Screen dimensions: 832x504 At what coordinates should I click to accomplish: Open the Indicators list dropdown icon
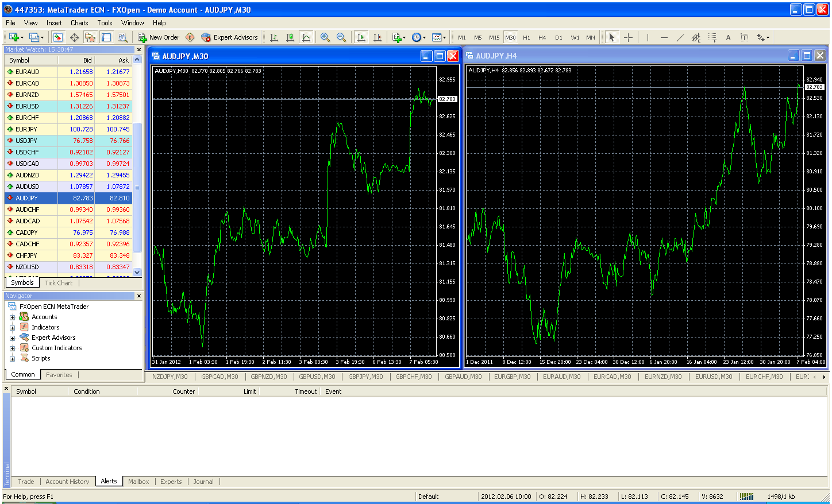[x=399, y=37]
